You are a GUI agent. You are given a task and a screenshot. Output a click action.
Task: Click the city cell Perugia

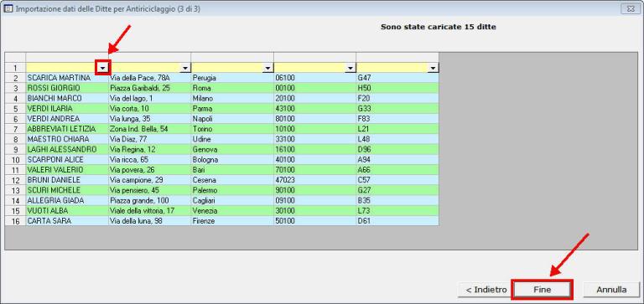tap(232, 78)
